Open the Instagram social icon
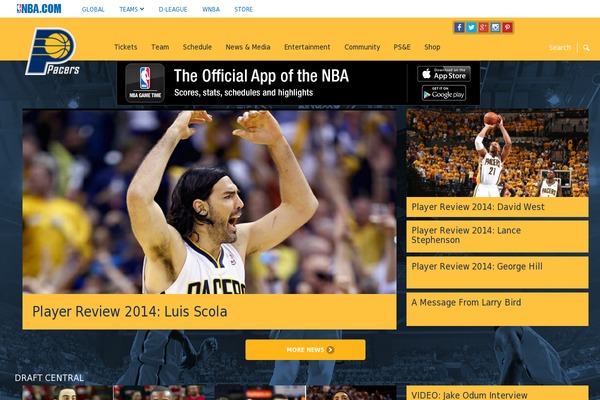Image resolution: width=600 pixels, height=400 pixels. pos(496,28)
